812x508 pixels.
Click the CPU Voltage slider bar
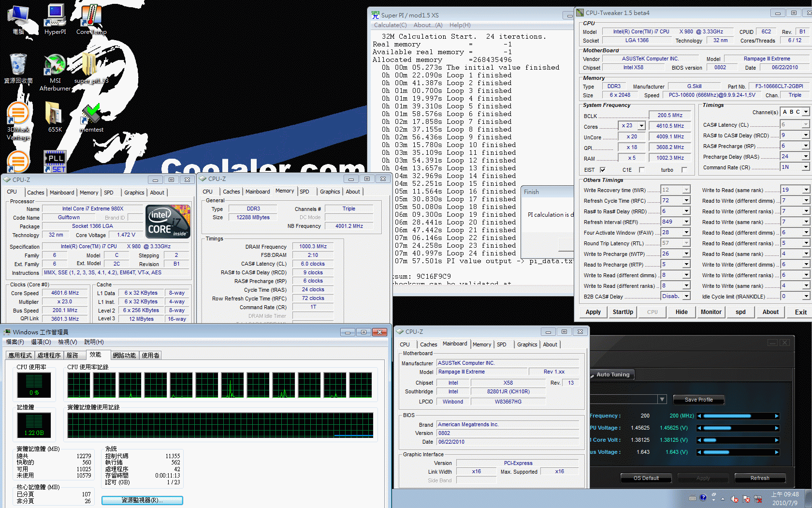pos(738,428)
